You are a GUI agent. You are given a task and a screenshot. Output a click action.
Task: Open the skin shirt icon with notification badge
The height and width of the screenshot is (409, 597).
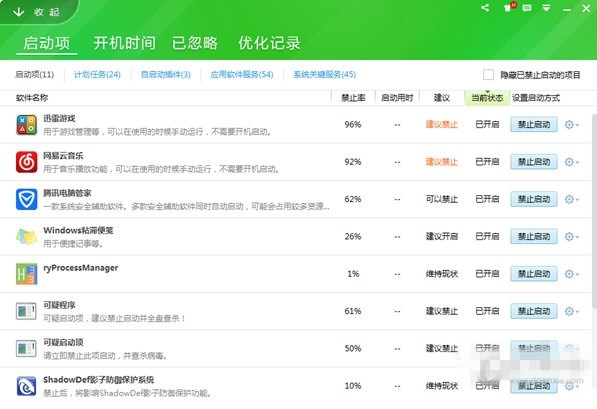coord(509,7)
